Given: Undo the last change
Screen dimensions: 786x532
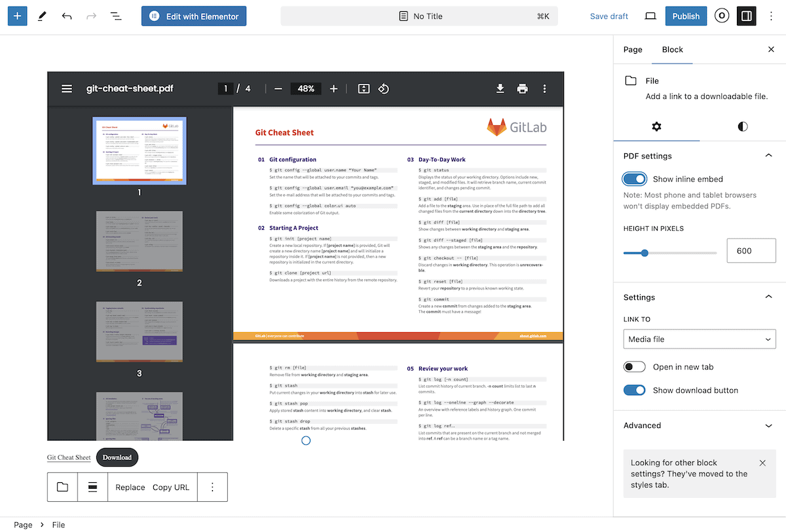Looking at the screenshot, I should pyautogui.click(x=67, y=16).
